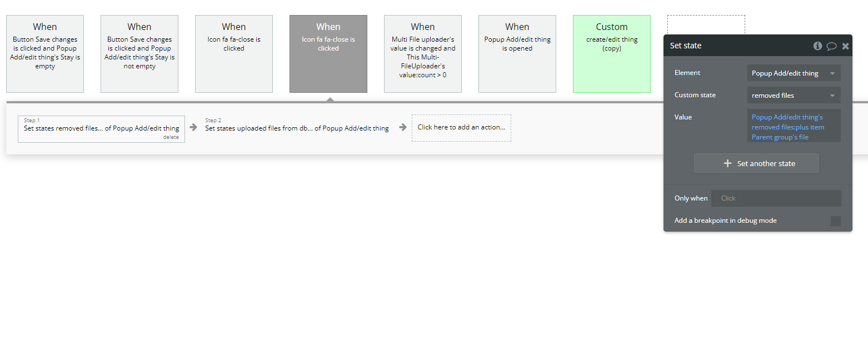Viewport: 868px width, 360px height.
Task: Select the Multi File uploader's value is changed event
Action: (x=423, y=54)
